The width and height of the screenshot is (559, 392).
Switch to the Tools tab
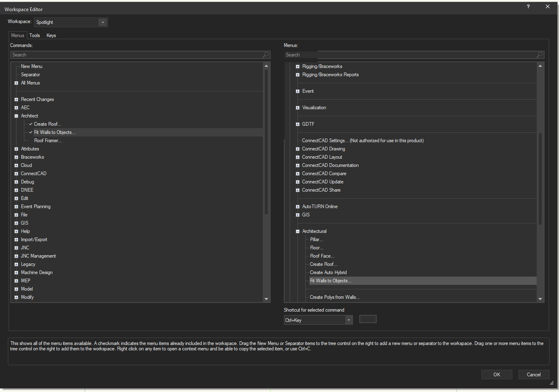tap(35, 35)
